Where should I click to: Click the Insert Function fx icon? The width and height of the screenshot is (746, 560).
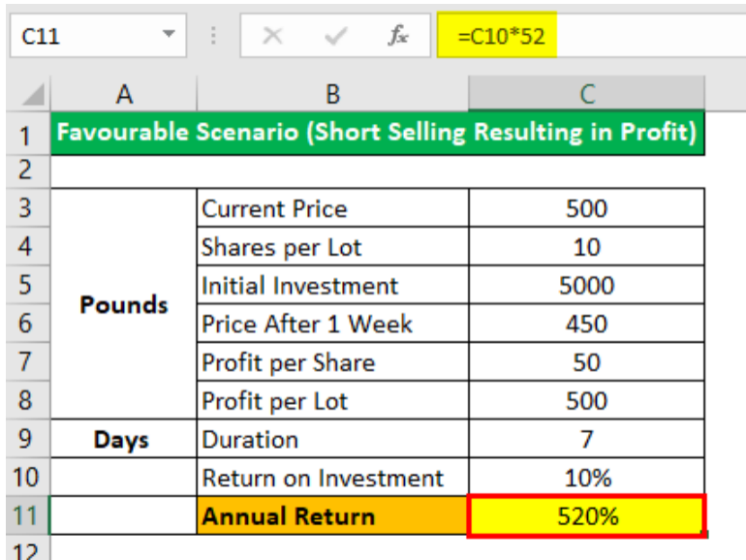(x=397, y=36)
